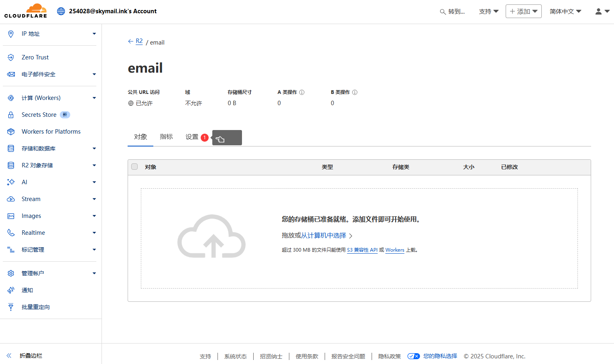Click the 添加 button in header
Viewport: 614px width, 364px height.
(523, 12)
